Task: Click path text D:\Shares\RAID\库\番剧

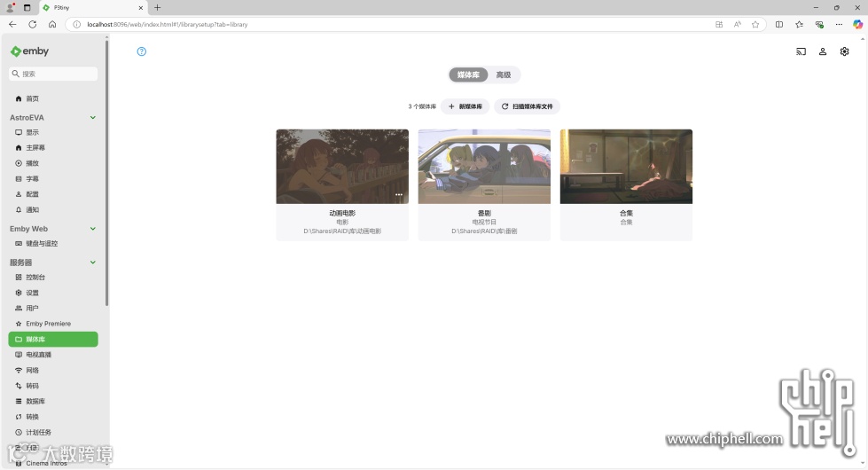Action: click(x=484, y=231)
